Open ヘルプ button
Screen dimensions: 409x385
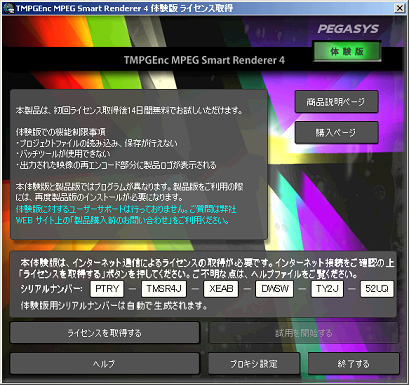(105, 364)
